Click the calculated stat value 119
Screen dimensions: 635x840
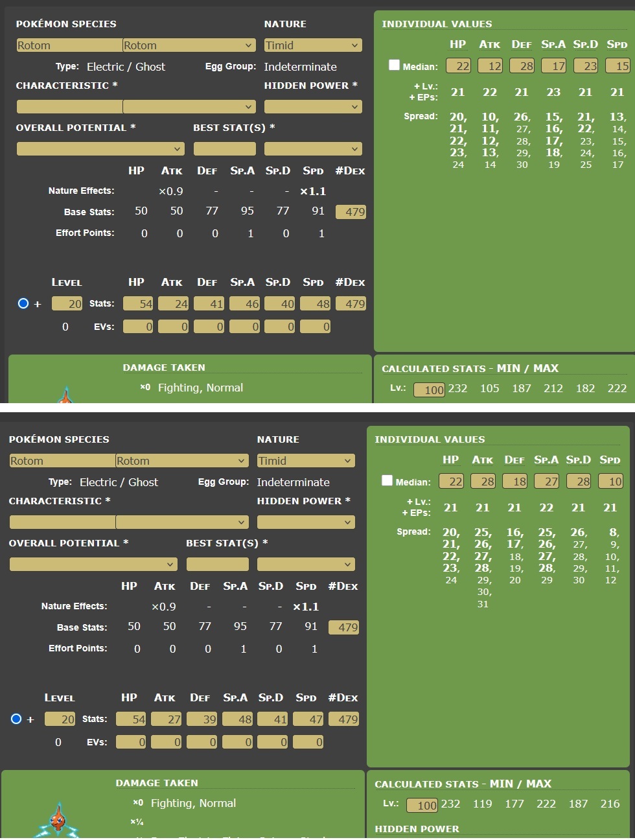[x=483, y=804]
